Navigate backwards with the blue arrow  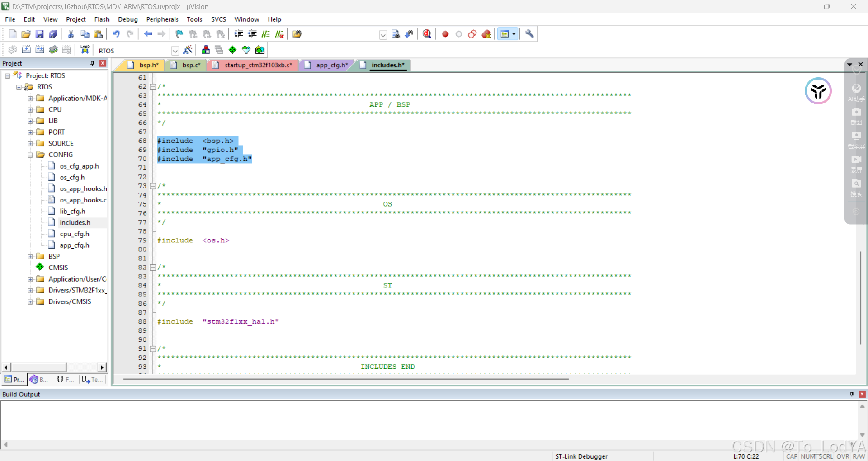148,34
